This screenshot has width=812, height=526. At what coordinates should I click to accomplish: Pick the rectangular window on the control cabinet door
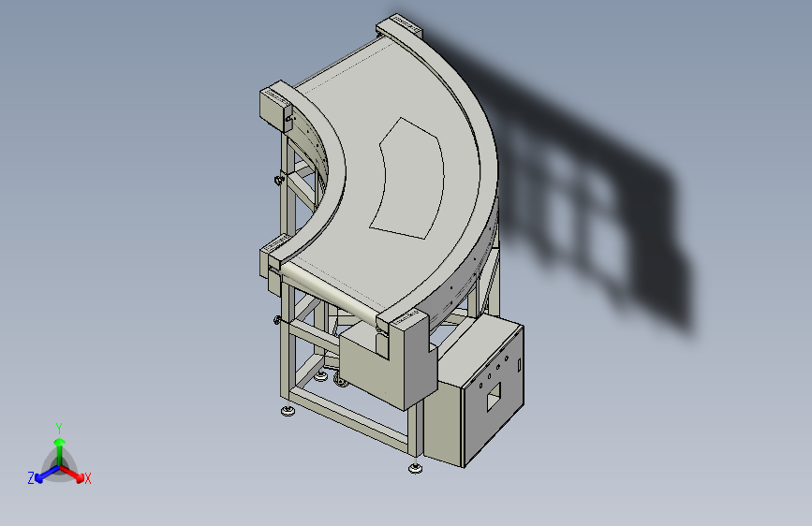point(494,397)
